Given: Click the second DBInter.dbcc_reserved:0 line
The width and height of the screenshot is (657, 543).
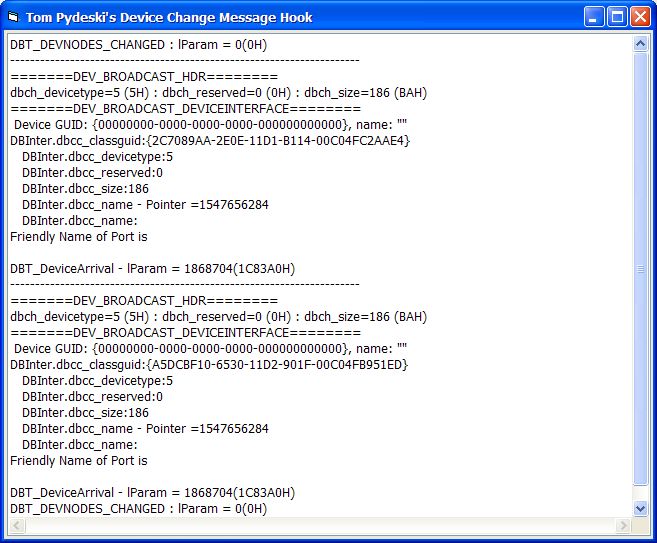Looking at the screenshot, I should [x=92, y=397].
